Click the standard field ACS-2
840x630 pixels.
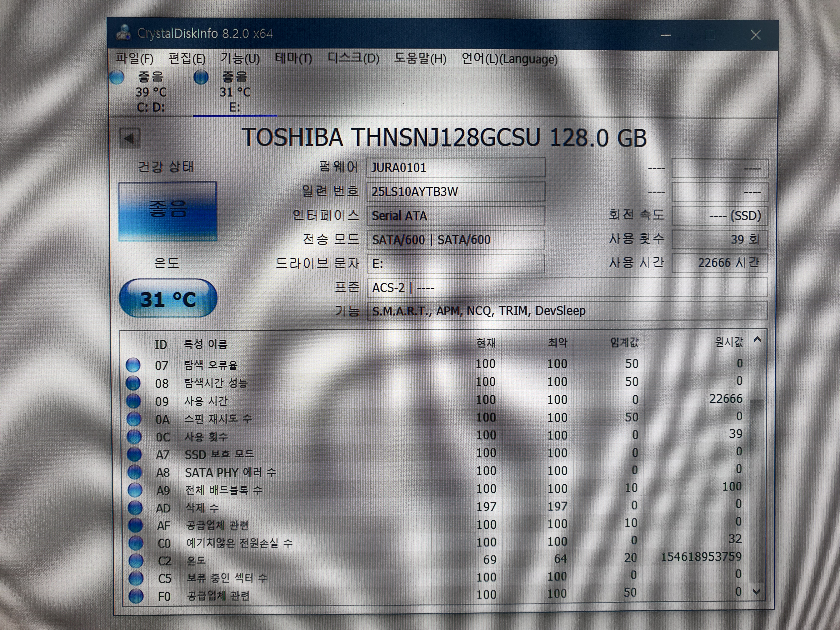[x=567, y=287]
